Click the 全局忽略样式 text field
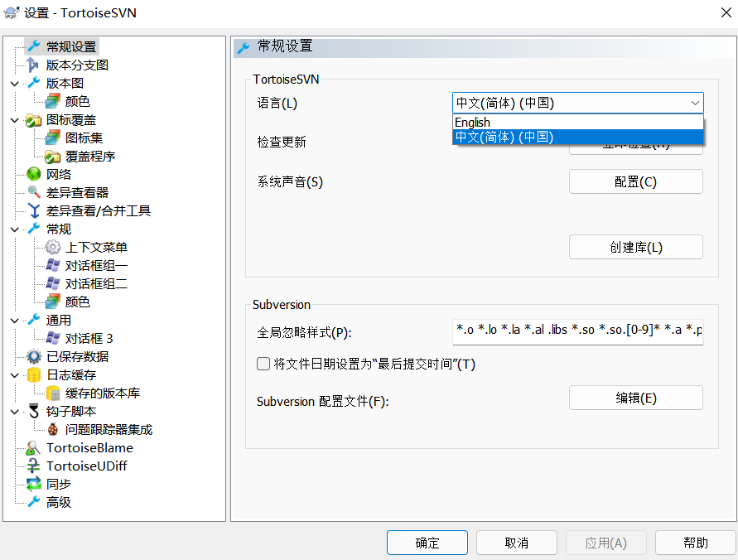Image resolution: width=738 pixels, height=560 pixels. [x=578, y=331]
